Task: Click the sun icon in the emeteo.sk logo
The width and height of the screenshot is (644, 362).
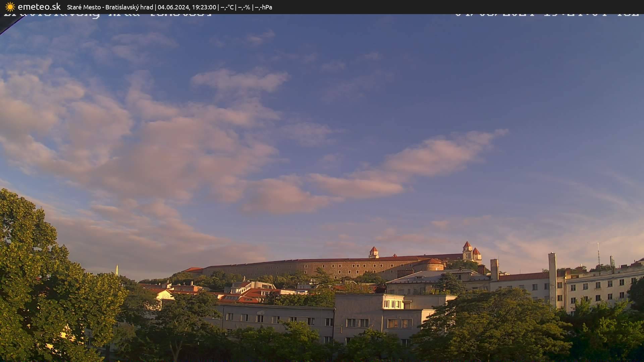Action: [x=10, y=7]
